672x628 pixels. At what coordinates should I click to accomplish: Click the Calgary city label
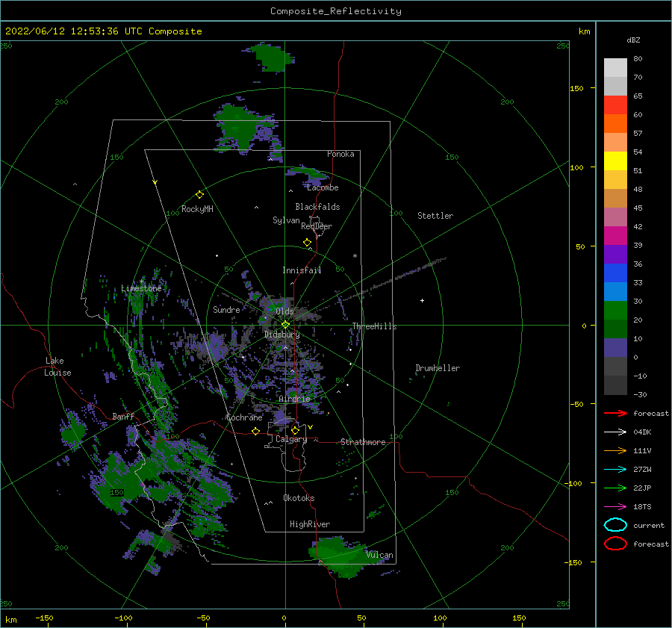coord(291,439)
